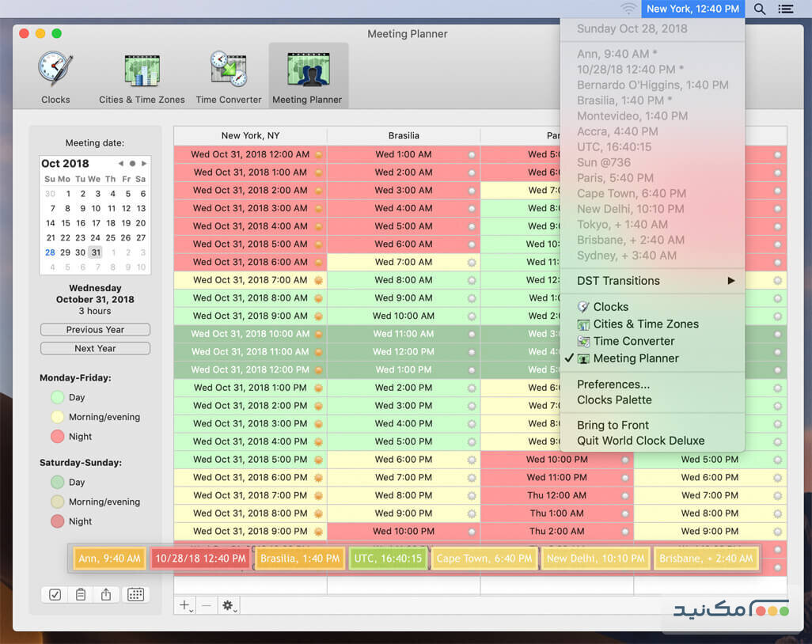812x644 pixels.
Task: Click the Previous Year button
Action: [95, 329]
